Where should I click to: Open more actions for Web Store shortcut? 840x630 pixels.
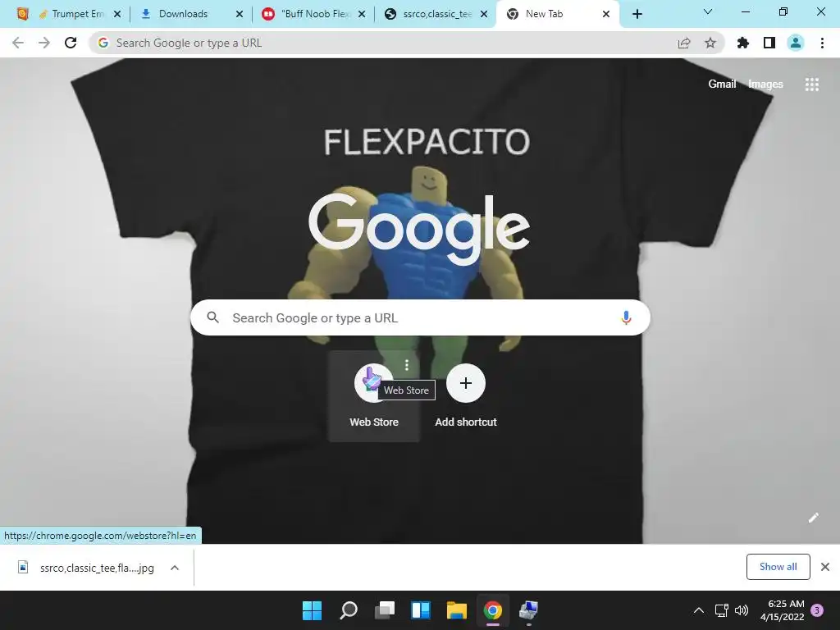[407, 365]
